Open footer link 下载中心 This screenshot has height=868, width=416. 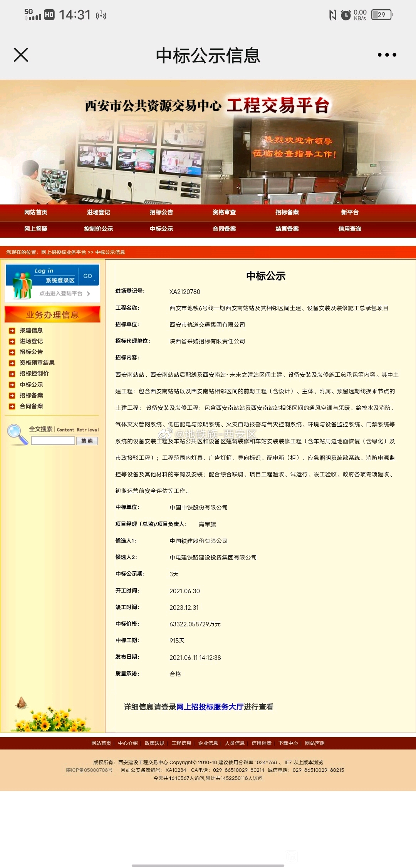tap(289, 743)
